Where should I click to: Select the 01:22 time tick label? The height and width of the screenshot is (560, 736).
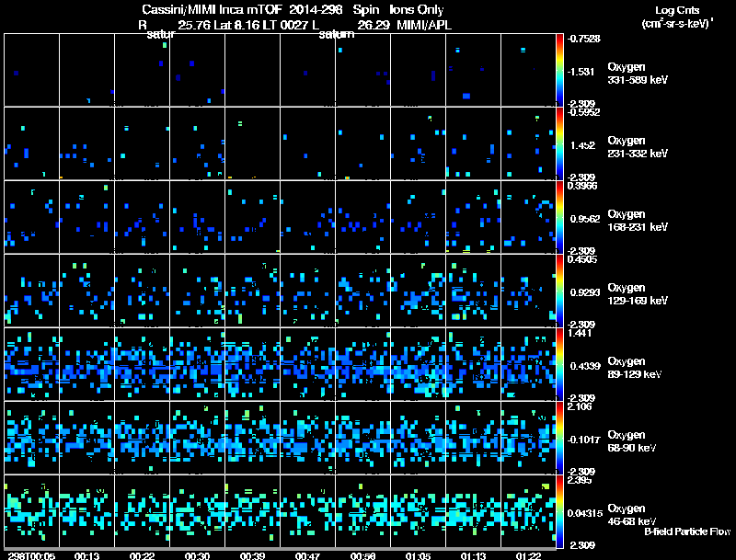(527, 555)
